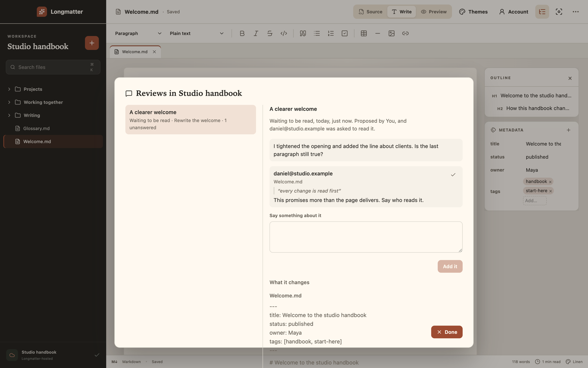This screenshot has height=368, width=588.
Task: Close the Outline panel
Action: click(x=570, y=78)
